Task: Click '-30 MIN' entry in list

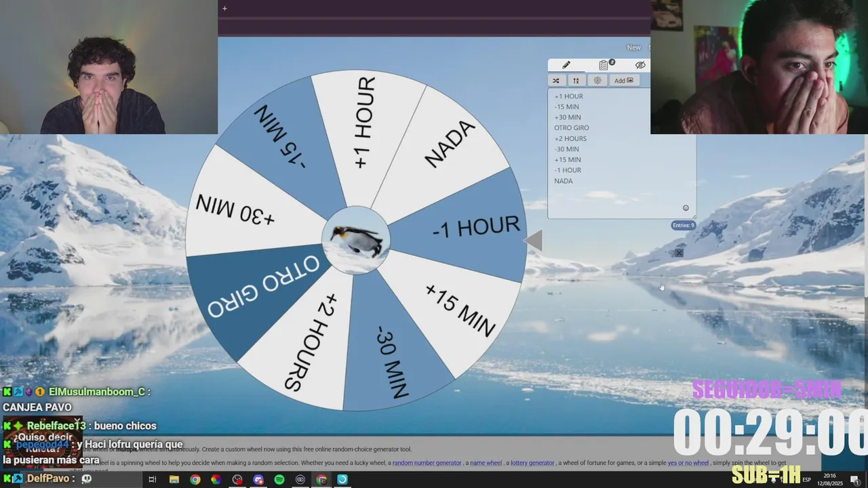Action: click(566, 149)
